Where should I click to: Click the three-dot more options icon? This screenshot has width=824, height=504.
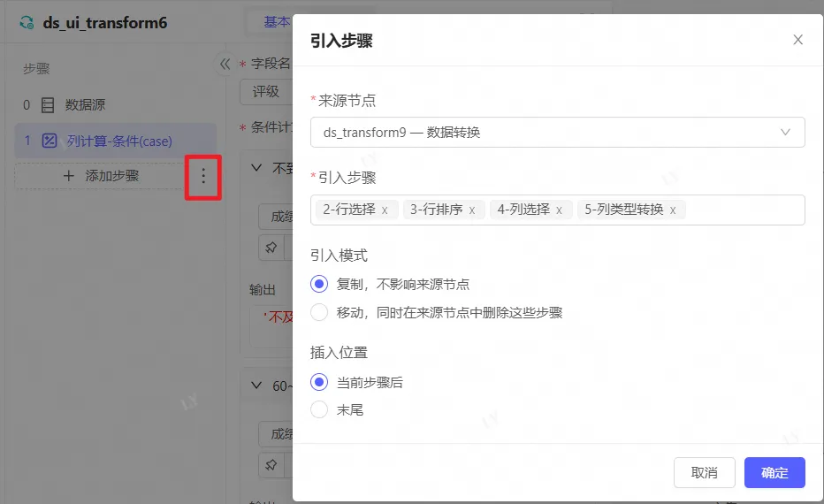point(203,176)
